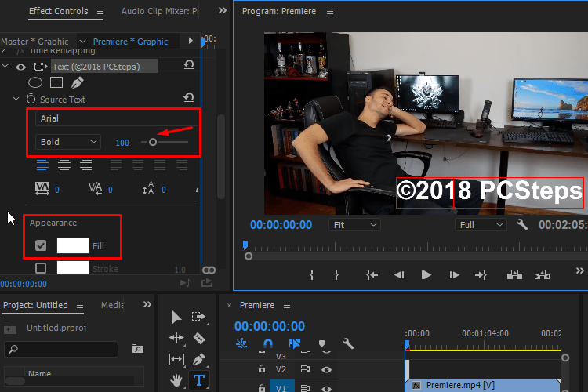This screenshot has width=588, height=392.
Task: Open Timeline Display Settings wrench
Action: [348, 343]
